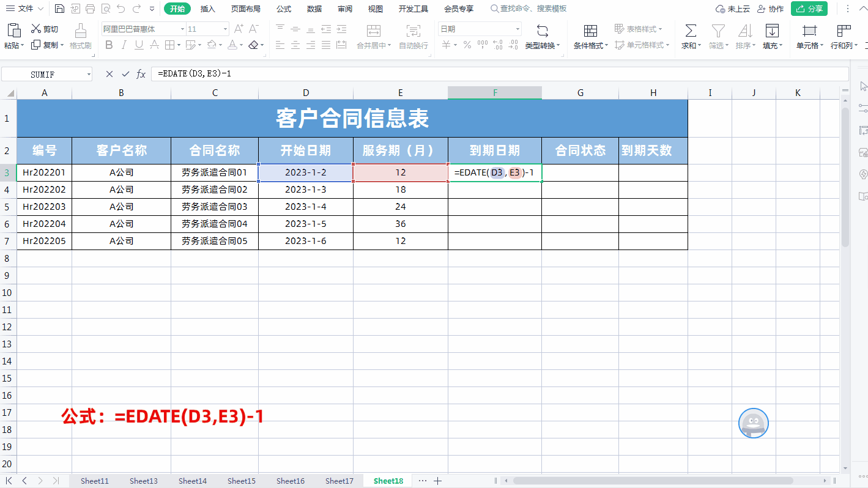Viewport: 868px width, 488px height.
Task: Click the search commands box 查找命令
Action: tap(529, 9)
